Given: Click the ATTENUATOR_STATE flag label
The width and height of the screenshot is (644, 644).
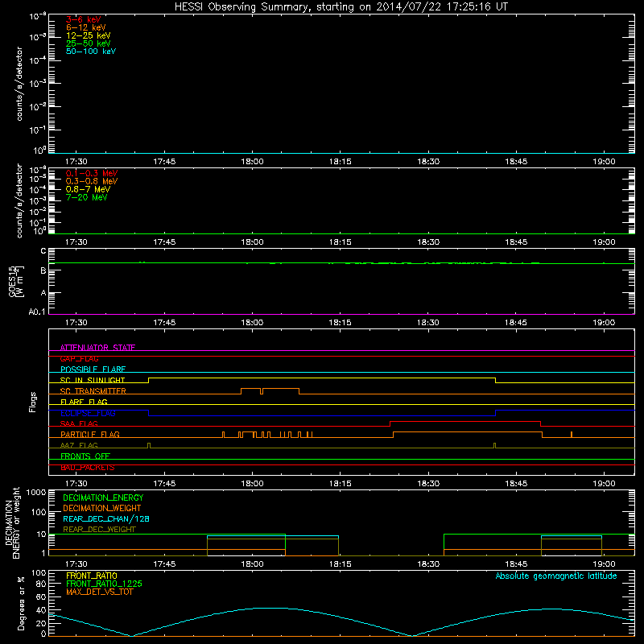Looking at the screenshot, I should pyautogui.click(x=97, y=348).
